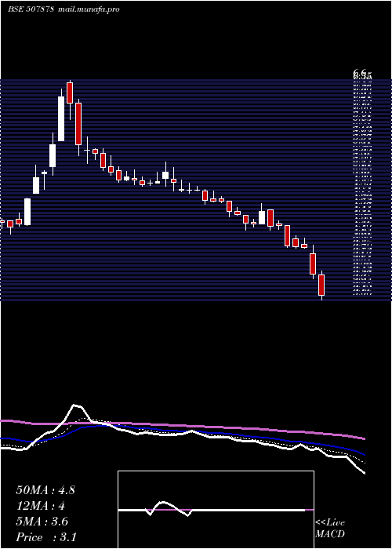
Task: Click the '12MA : 4' label
Action: coord(41,506)
